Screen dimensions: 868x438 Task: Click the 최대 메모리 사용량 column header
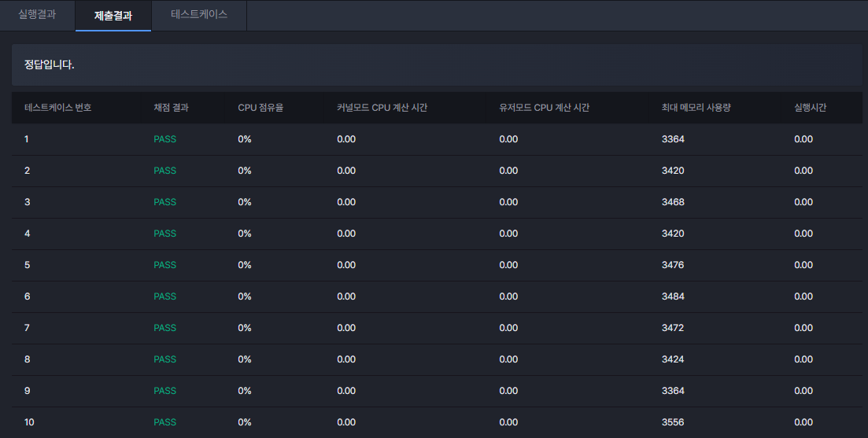click(x=696, y=107)
